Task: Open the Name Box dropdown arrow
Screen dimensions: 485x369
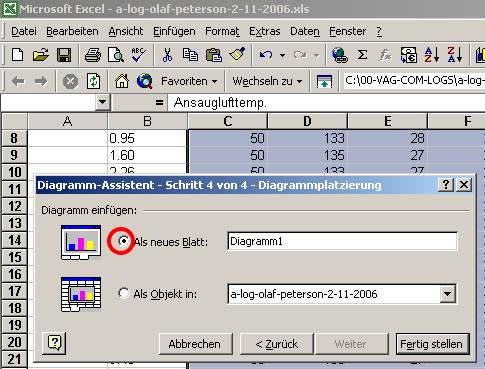Action: click(x=102, y=102)
